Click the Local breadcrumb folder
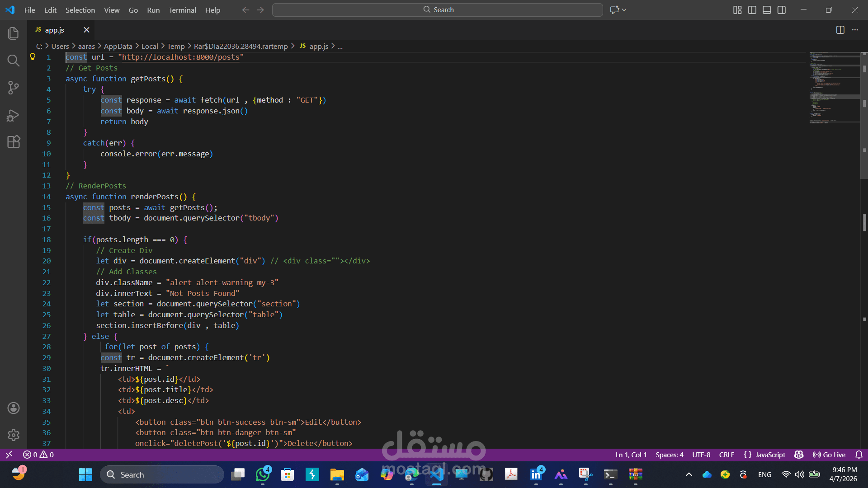The height and width of the screenshot is (488, 868). tap(150, 46)
